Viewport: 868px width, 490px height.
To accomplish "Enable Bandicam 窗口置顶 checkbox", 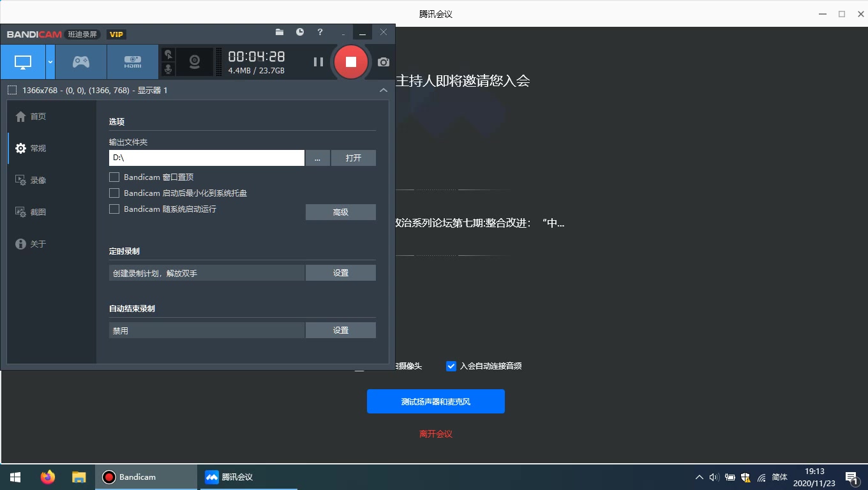I will pyautogui.click(x=114, y=177).
